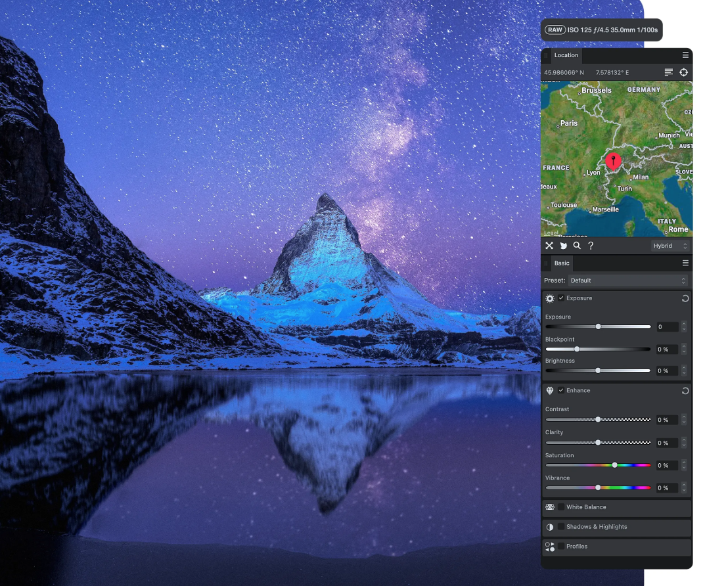Image resolution: width=728 pixels, height=586 pixels.
Task: Reset Enhance section with circular arrow
Action: pos(685,391)
